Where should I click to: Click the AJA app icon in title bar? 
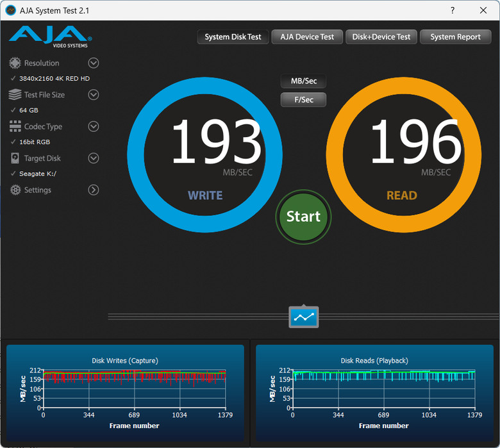coord(11,10)
